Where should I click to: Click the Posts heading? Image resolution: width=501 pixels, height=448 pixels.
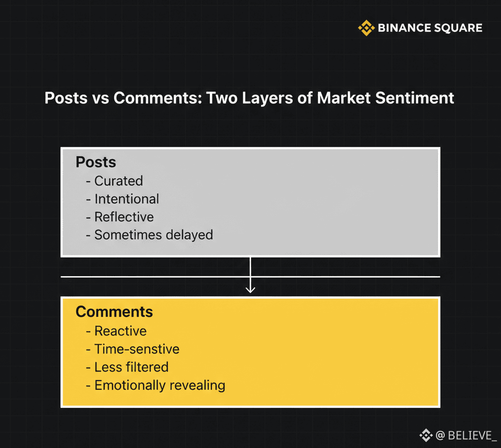tap(96, 162)
